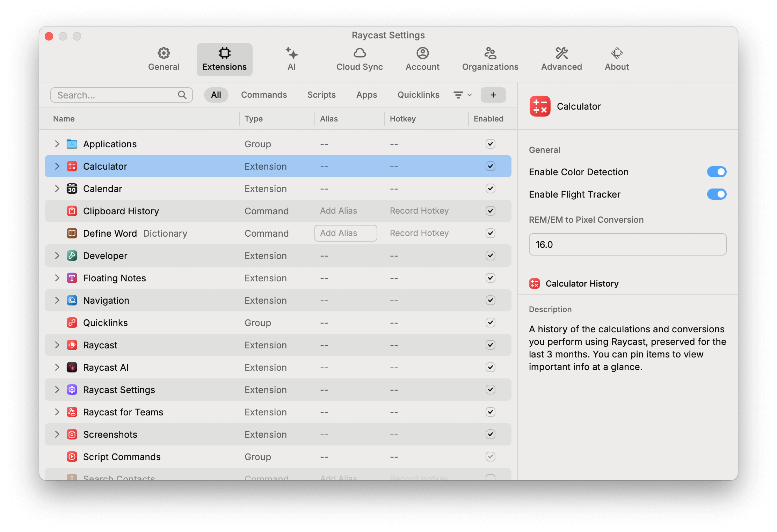The image size is (777, 532).
Task: Sort by the Name column header
Action: coord(64,119)
